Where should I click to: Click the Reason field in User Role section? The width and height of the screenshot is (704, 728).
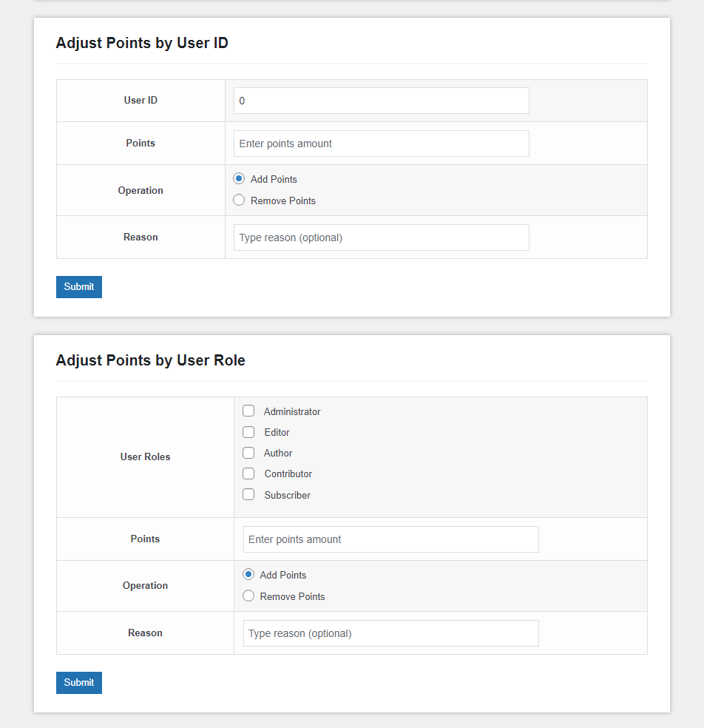tap(390, 633)
